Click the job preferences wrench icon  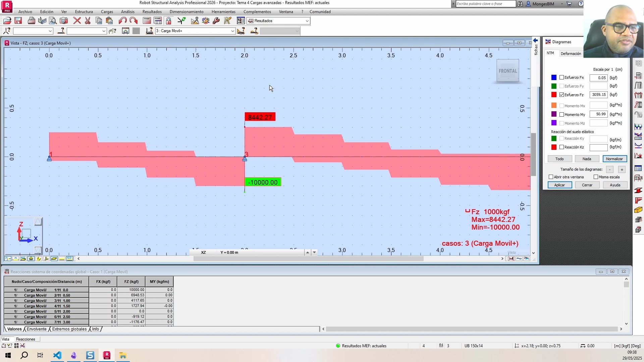(x=216, y=21)
